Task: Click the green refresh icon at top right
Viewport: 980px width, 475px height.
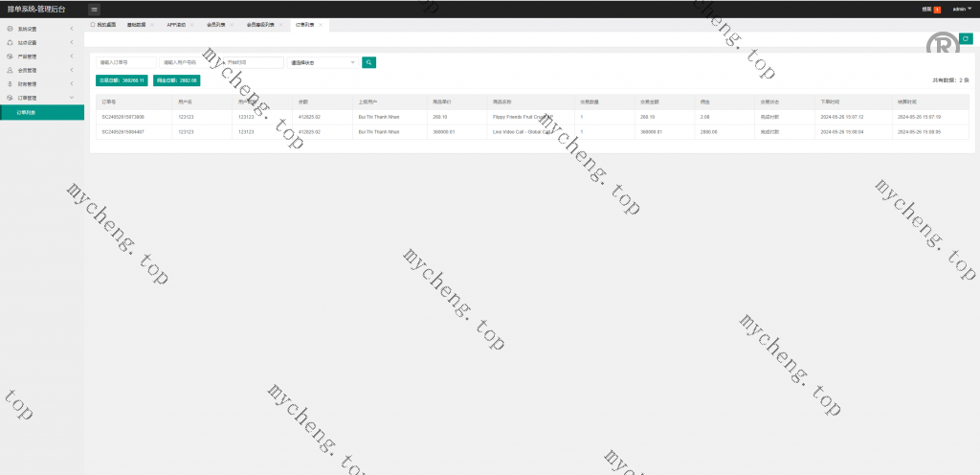Action: tap(966, 37)
